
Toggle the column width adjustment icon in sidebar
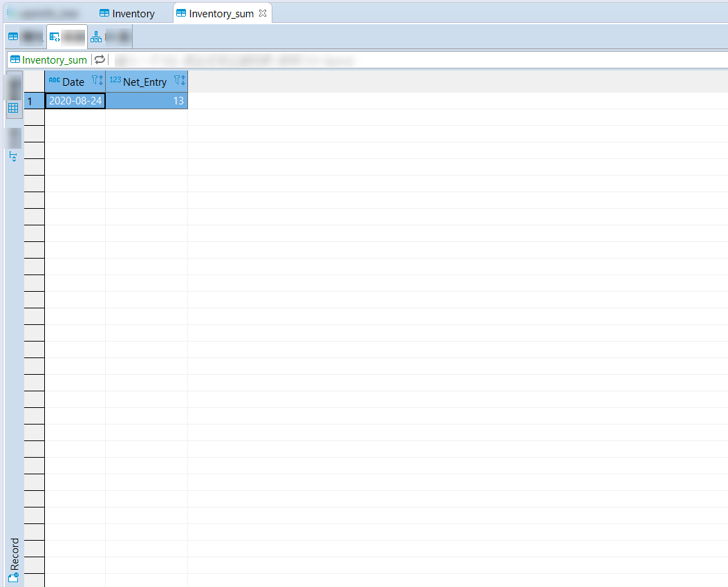(13, 156)
